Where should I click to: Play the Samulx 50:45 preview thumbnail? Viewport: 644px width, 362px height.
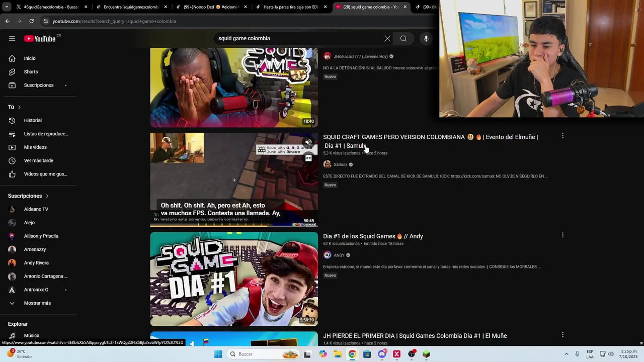(234, 179)
